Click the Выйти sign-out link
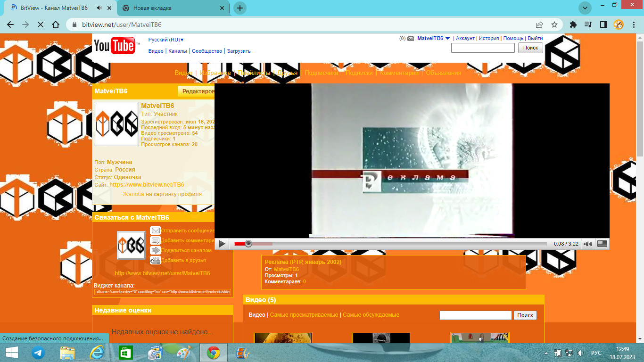 tap(535, 39)
